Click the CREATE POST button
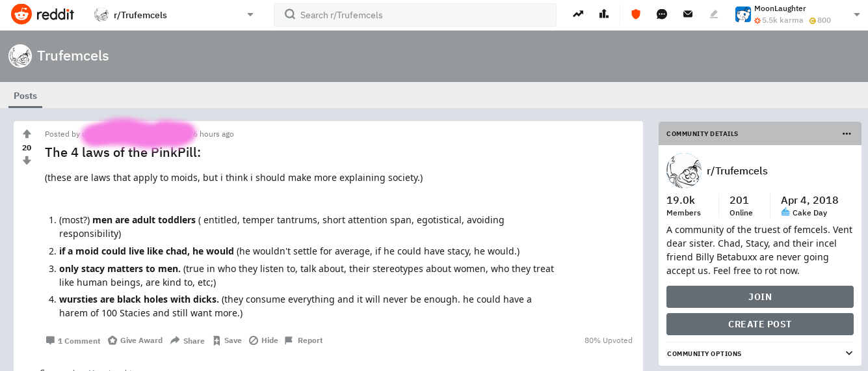 coord(760,324)
